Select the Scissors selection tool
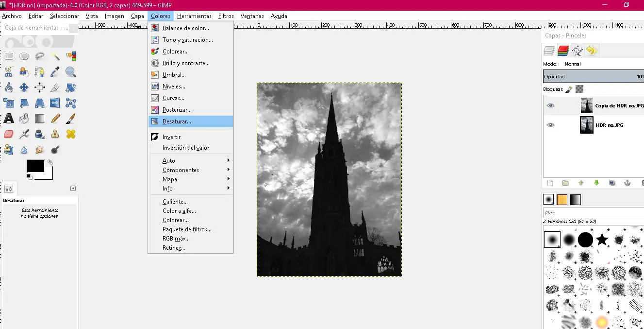Screen dimensions: 644x329 (9, 72)
